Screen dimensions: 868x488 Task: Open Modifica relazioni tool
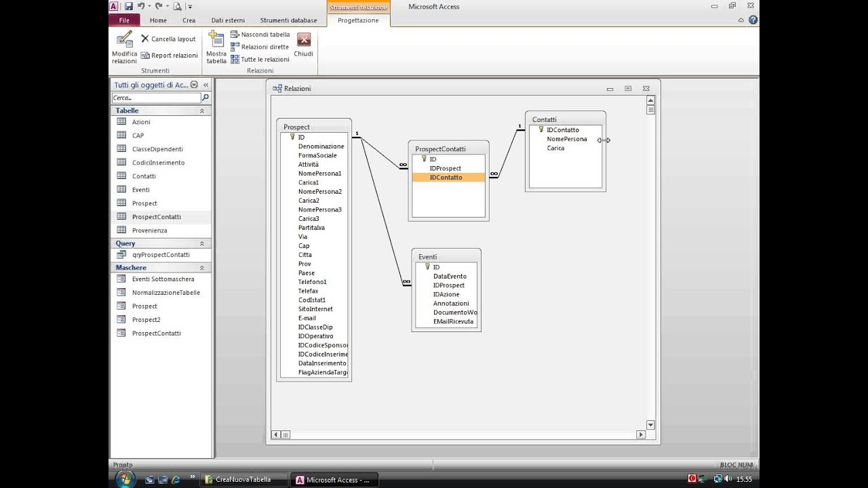(x=124, y=47)
